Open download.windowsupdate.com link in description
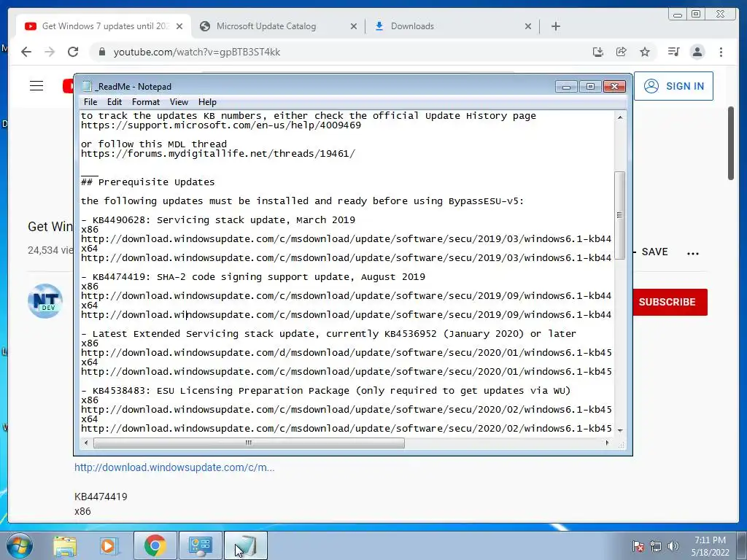 pyautogui.click(x=174, y=467)
